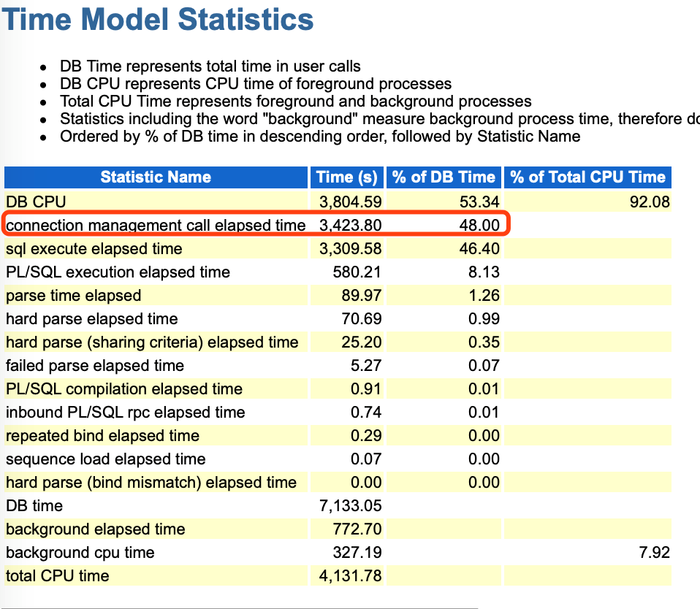Click the % of DB Time header
700x609 pixels.
(x=444, y=177)
